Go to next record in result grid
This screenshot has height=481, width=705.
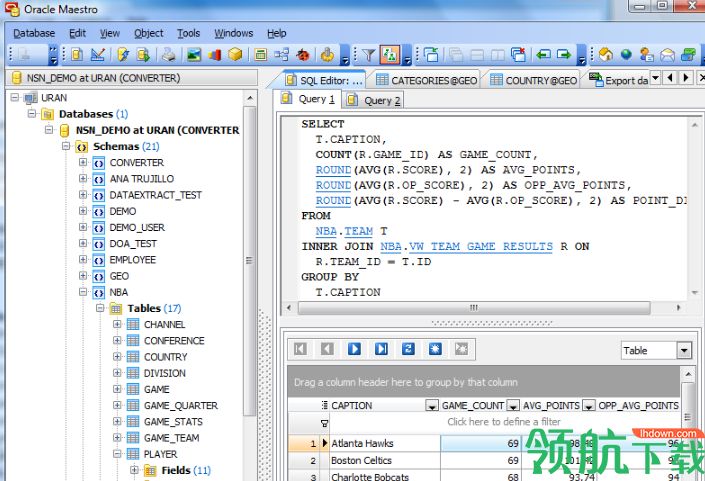[354, 348]
